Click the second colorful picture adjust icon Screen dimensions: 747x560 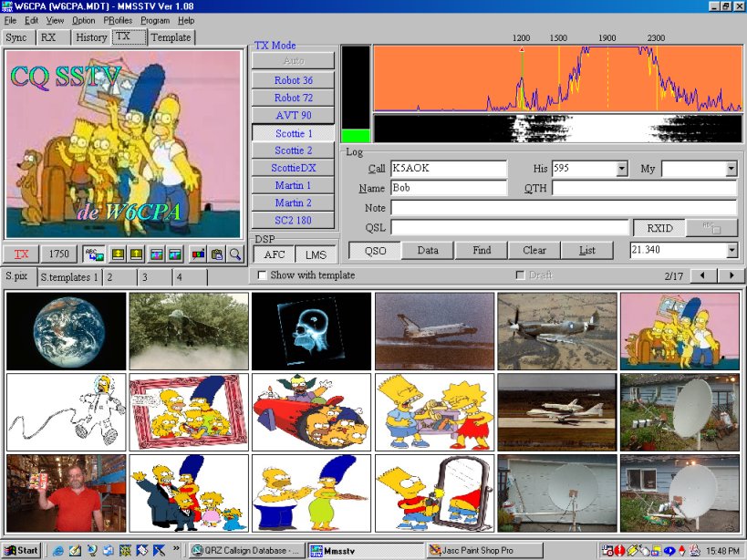point(175,254)
